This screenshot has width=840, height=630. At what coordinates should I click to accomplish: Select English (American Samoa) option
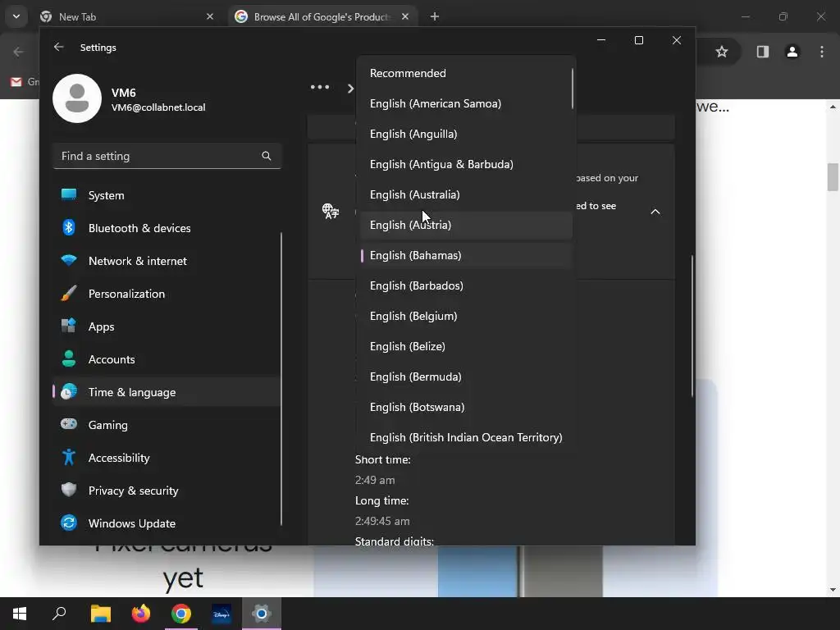coord(464,103)
